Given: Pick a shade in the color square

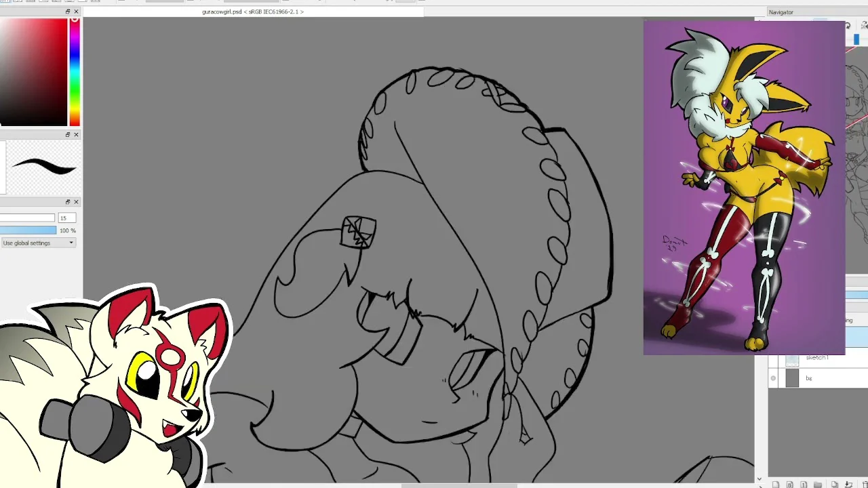Looking at the screenshot, I should (34, 71).
